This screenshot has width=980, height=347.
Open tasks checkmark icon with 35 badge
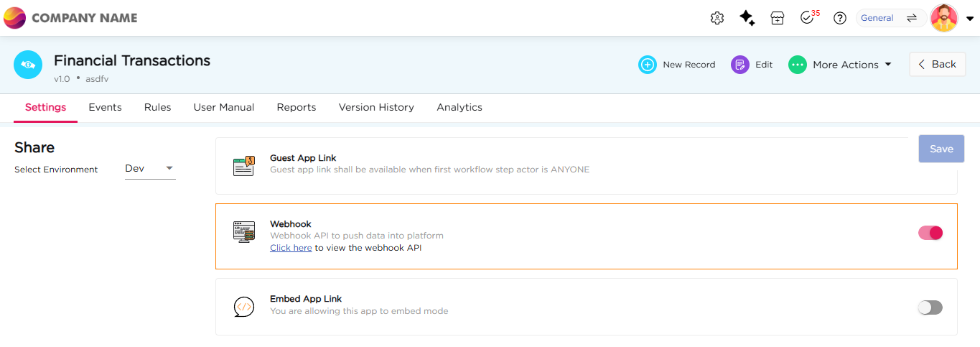pos(808,19)
